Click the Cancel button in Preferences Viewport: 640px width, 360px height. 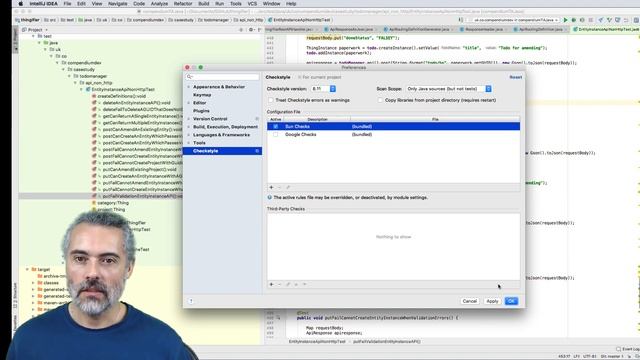(x=469, y=301)
